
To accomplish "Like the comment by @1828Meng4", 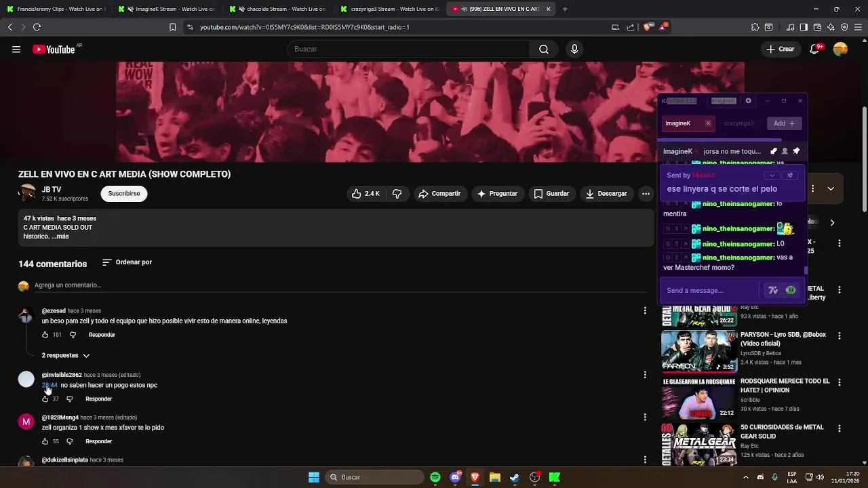I will [x=45, y=442].
